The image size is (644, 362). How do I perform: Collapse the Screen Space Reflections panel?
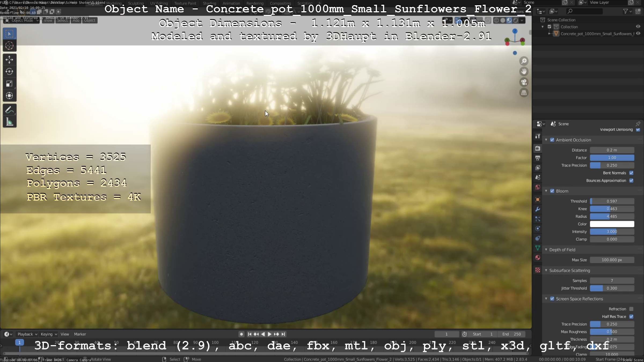546,299
